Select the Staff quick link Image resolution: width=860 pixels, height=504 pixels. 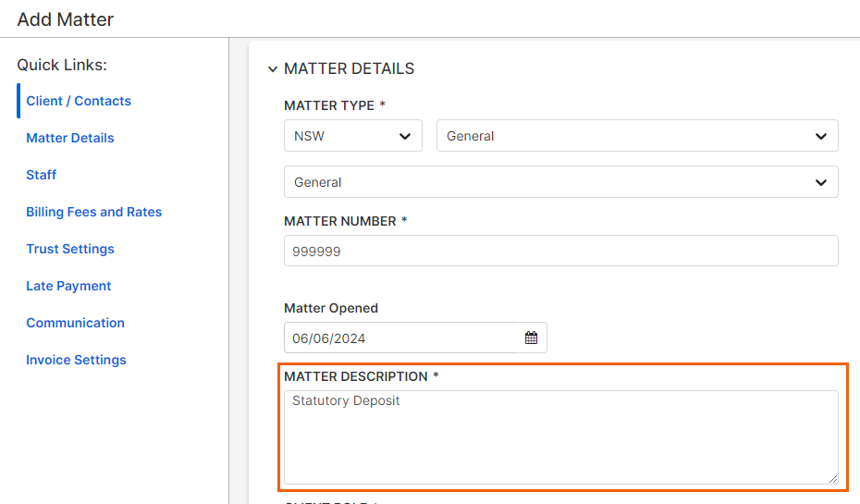tap(42, 175)
